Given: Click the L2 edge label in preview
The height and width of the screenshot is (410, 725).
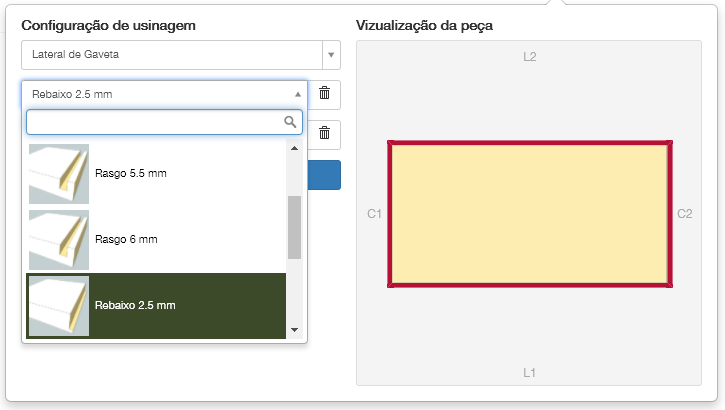Looking at the screenshot, I should tap(530, 57).
